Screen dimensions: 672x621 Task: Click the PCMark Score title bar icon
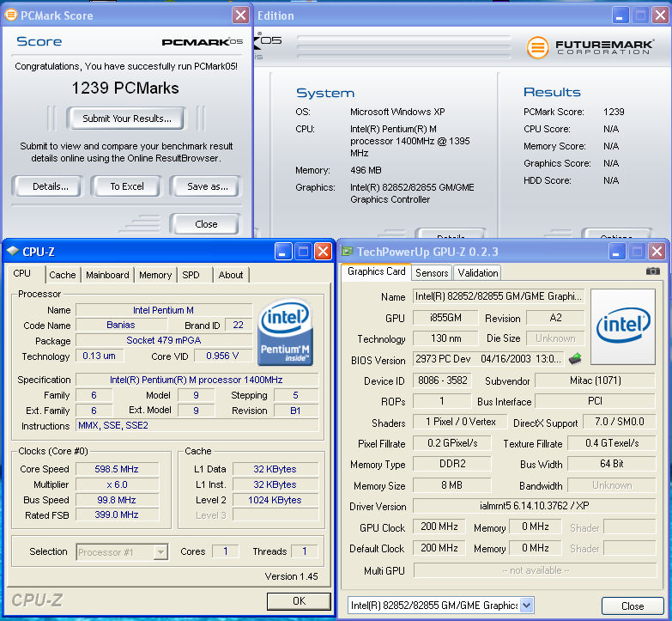10,15
